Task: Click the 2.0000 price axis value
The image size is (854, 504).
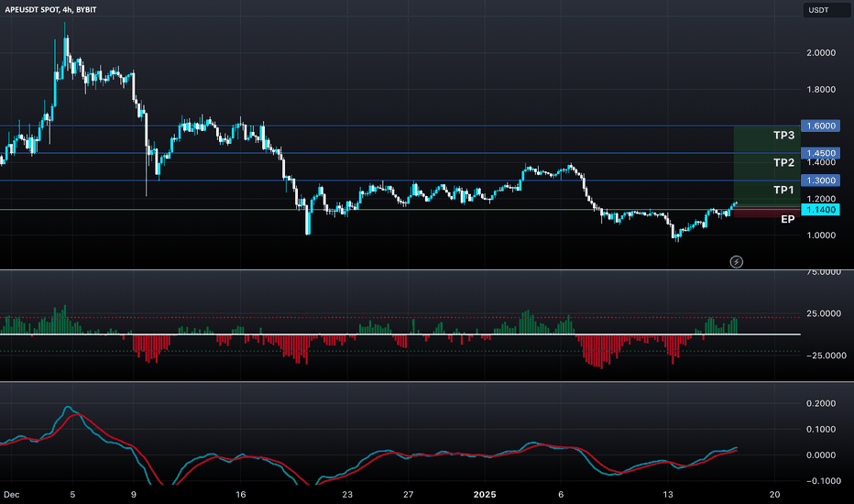Action: (821, 53)
